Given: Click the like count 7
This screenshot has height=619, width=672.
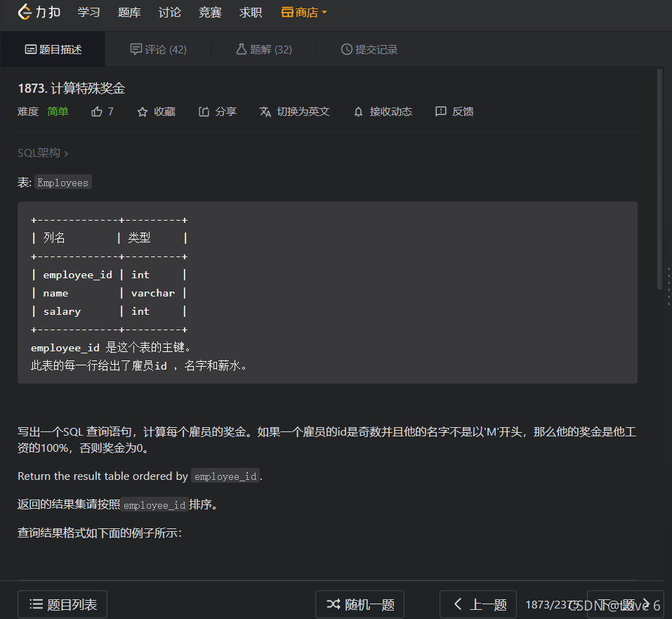Looking at the screenshot, I should 110,112.
